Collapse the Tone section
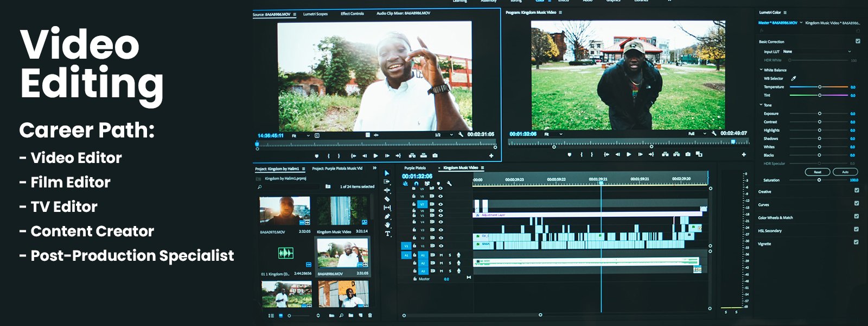 761,104
